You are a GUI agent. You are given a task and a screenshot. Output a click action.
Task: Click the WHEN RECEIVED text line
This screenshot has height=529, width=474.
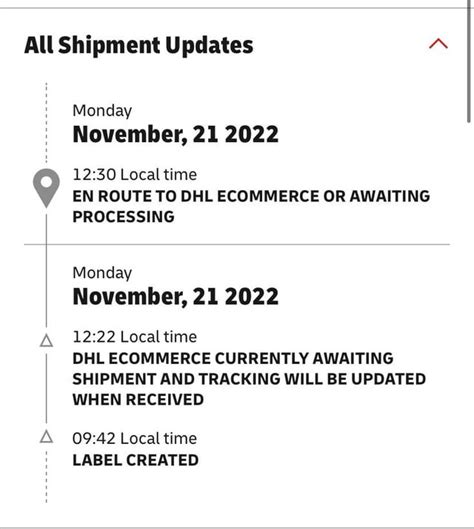point(138,399)
